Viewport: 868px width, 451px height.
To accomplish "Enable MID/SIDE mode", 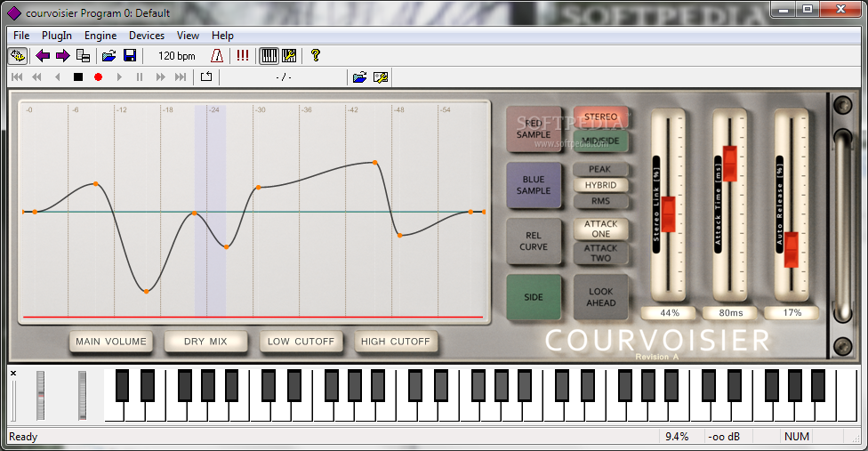I will [x=600, y=141].
